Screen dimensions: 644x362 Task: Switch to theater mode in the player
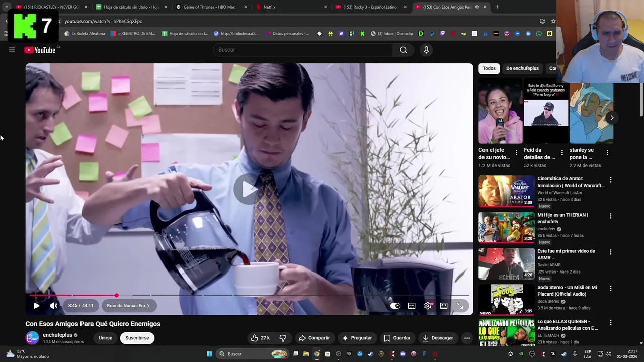coord(444,306)
